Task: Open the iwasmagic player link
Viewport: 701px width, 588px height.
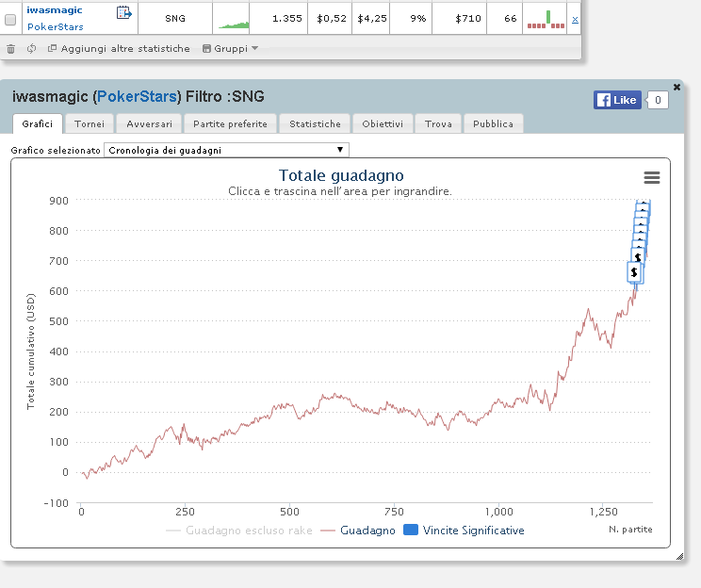Action: (54, 9)
